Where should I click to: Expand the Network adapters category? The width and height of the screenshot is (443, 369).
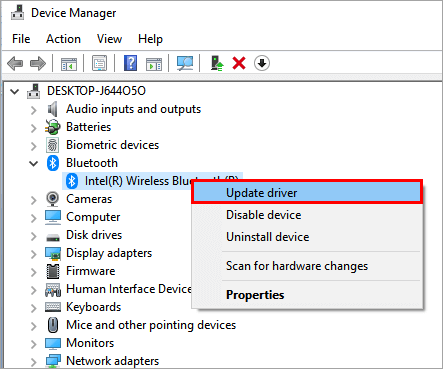(34, 362)
